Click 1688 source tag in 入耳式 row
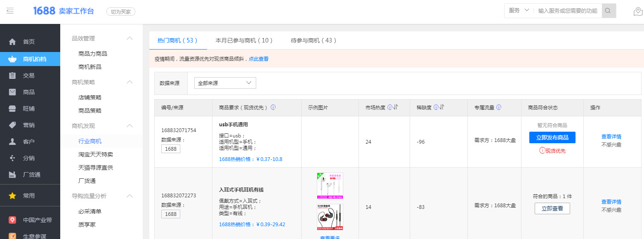644x239 pixels. tap(171, 214)
